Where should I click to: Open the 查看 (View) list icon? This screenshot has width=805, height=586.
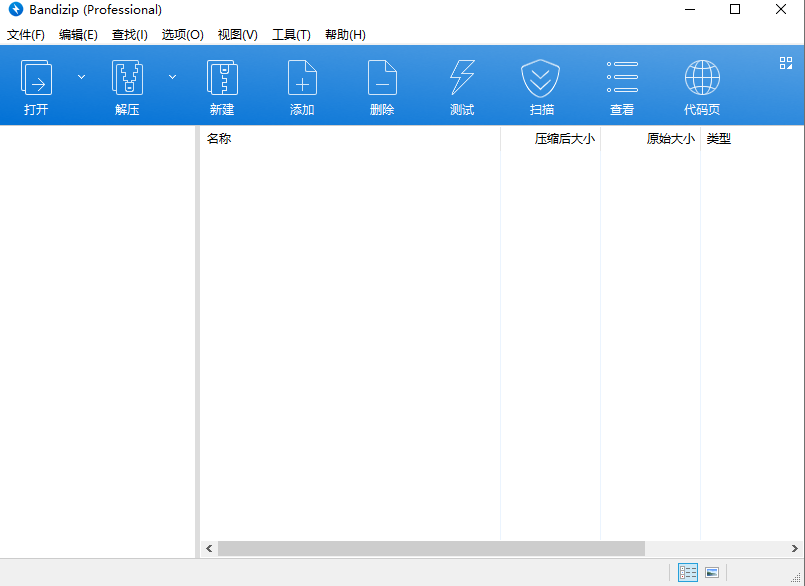(x=622, y=77)
